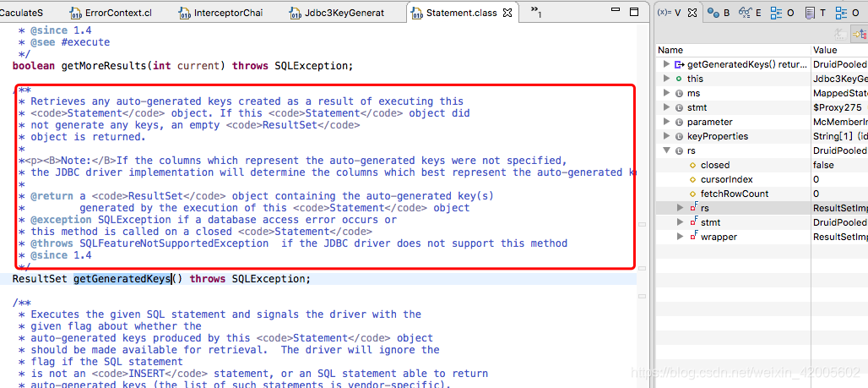Image resolution: width=868 pixels, height=388 pixels.
Task: Click the closed field diamond icon
Action: click(x=692, y=165)
